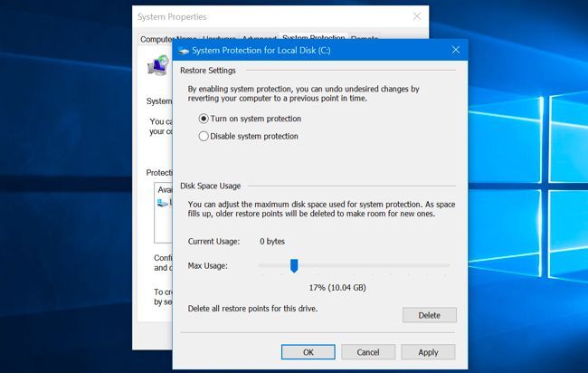
Task: Select the local disk drive icon in list
Action: (163, 203)
